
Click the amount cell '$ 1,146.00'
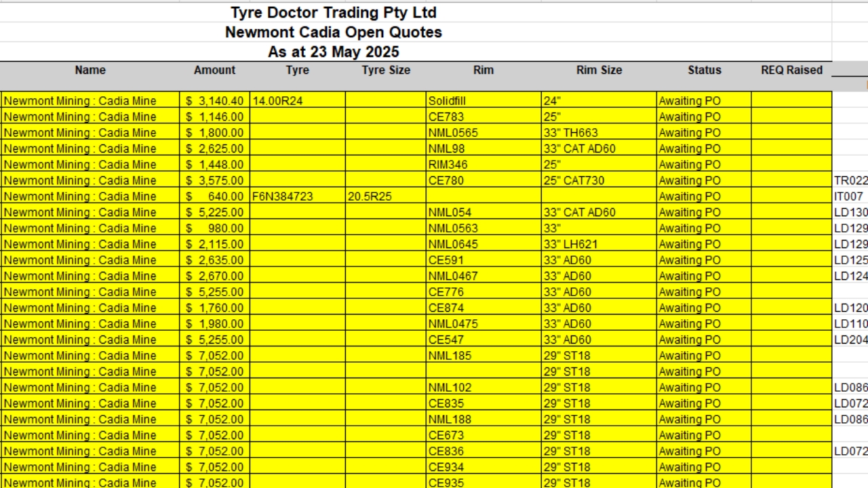215,117
